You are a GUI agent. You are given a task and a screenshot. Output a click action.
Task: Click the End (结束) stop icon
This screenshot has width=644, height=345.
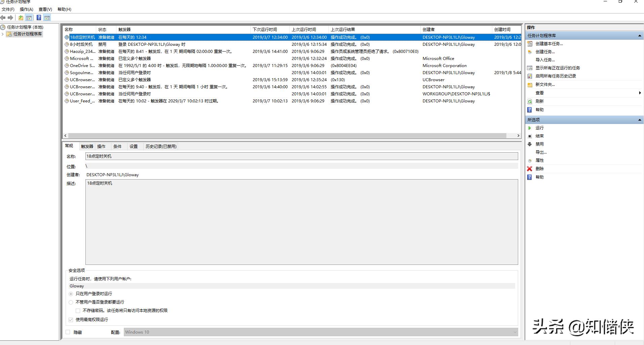tap(530, 136)
